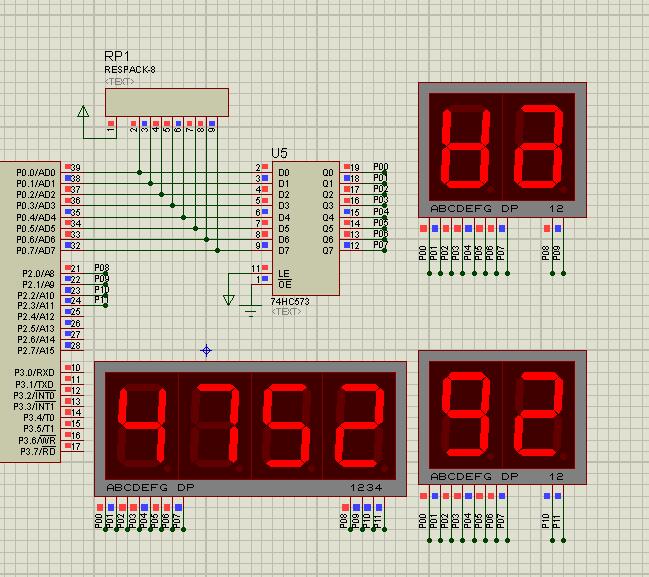The image size is (649, 577).
Task: Click the Q7 output label on U5
Action: pyautogui.click(x=328, y=250)
